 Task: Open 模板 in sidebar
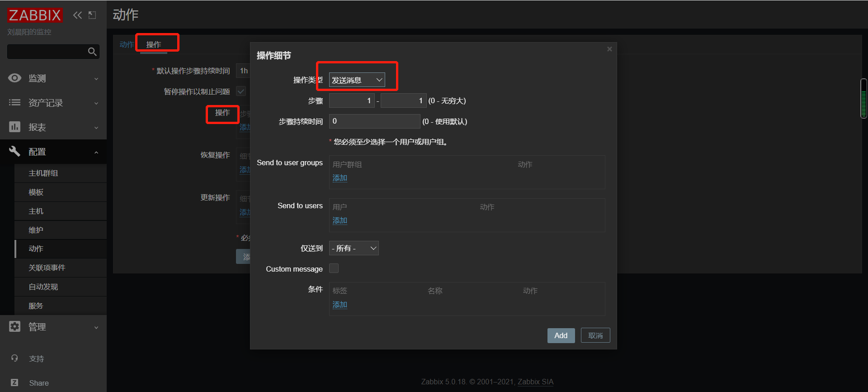61,192
